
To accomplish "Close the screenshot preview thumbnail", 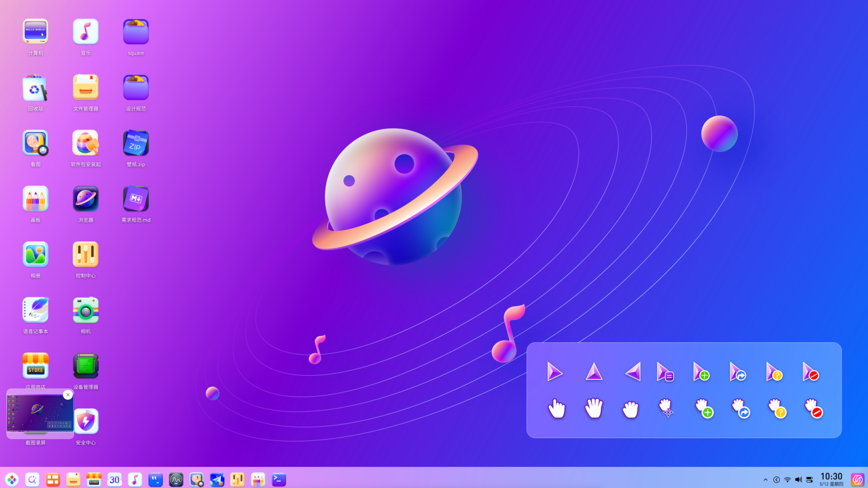I will click(68, 395).
